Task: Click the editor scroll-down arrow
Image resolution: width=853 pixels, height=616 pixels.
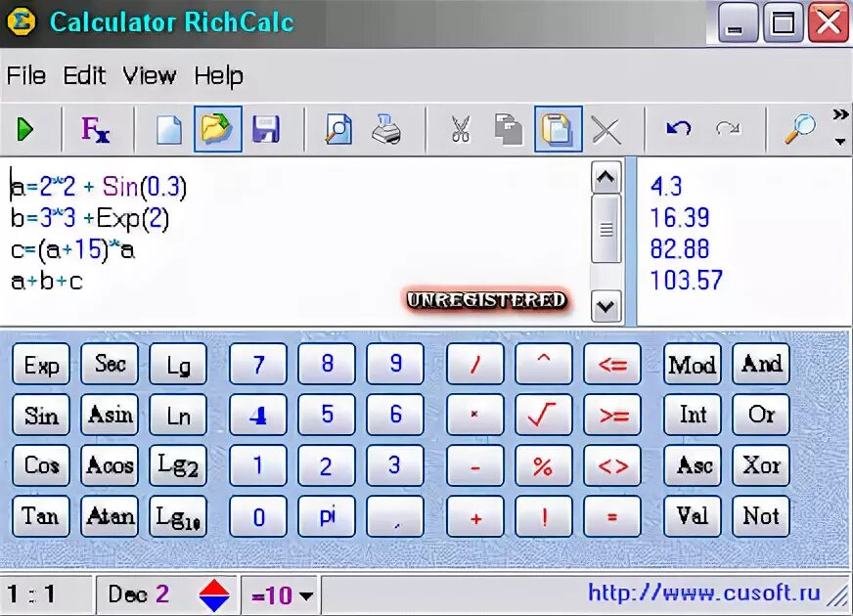Action: pos(606,307)
